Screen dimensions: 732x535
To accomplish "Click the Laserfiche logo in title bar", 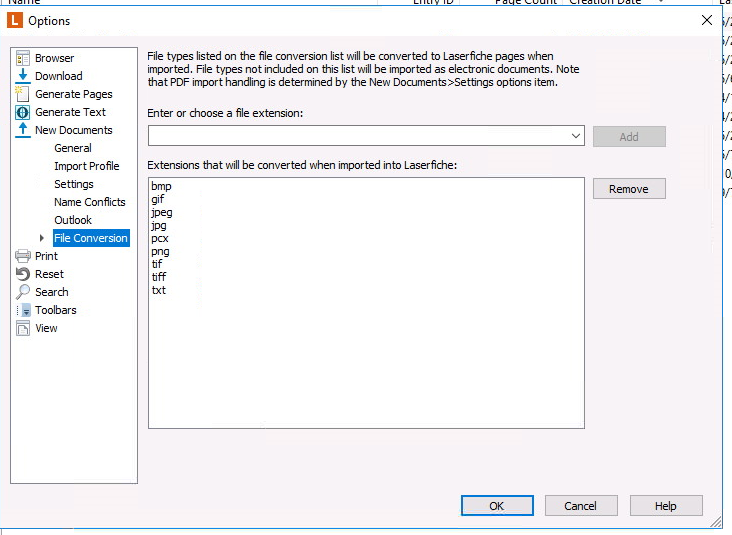I will (x=15, y=21).
